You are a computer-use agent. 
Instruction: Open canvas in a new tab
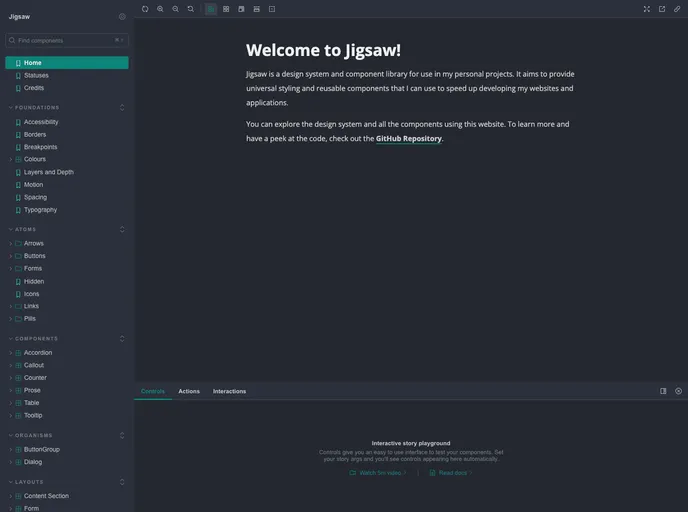(661, 9)
